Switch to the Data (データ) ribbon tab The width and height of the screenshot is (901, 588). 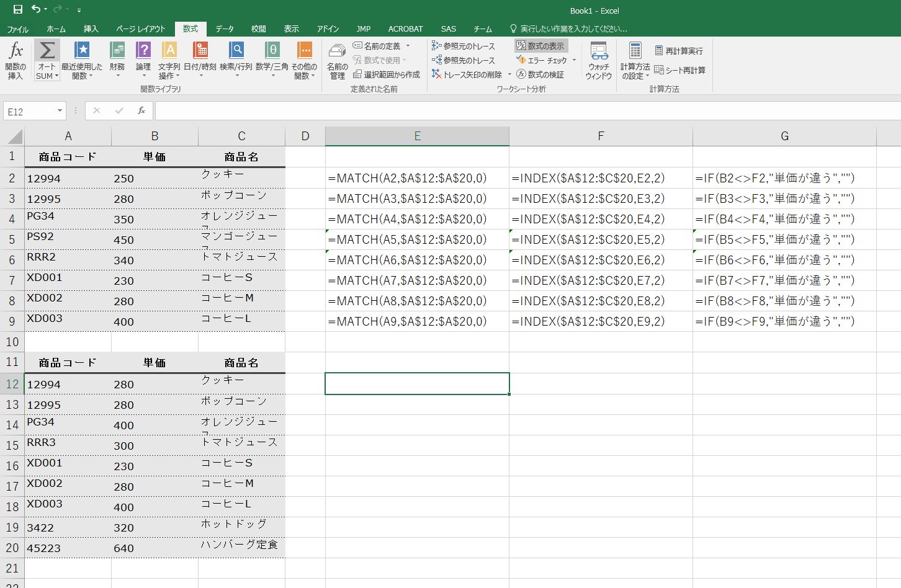tap(225, 29)
